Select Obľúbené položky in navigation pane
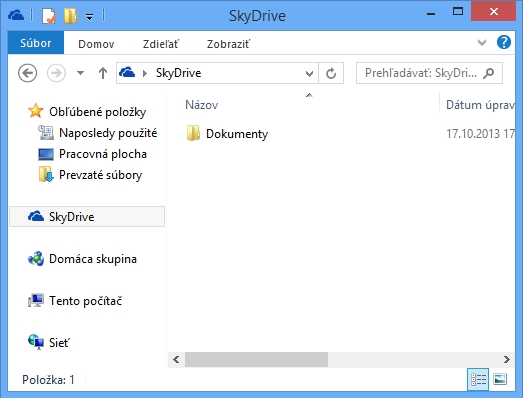 [97, 112]
